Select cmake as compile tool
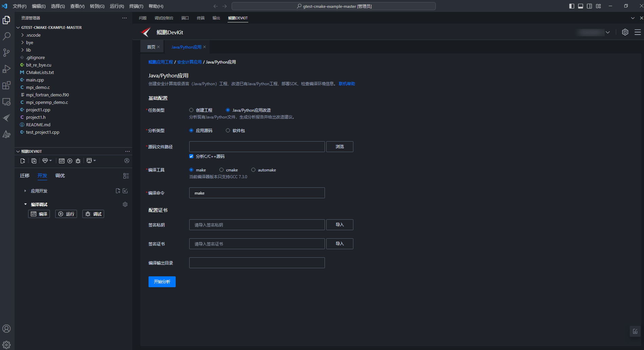The image size is (644, 350). pos(221,170)
